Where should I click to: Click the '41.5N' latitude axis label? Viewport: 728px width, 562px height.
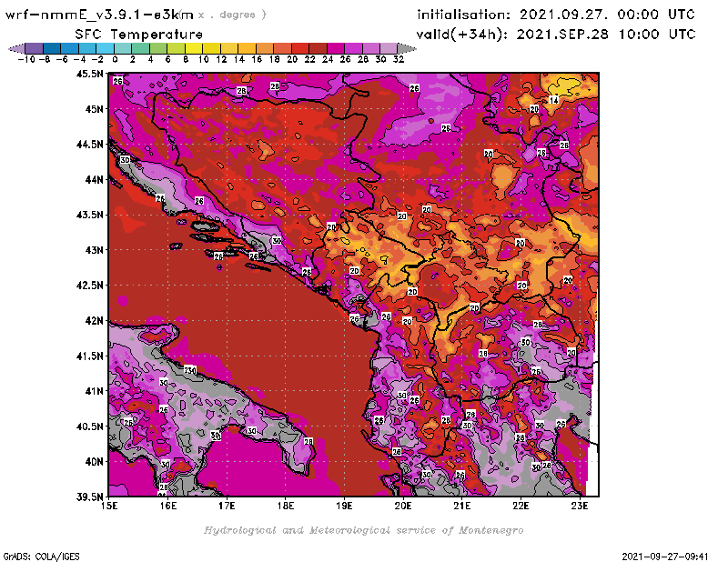[x=89, y=356]
